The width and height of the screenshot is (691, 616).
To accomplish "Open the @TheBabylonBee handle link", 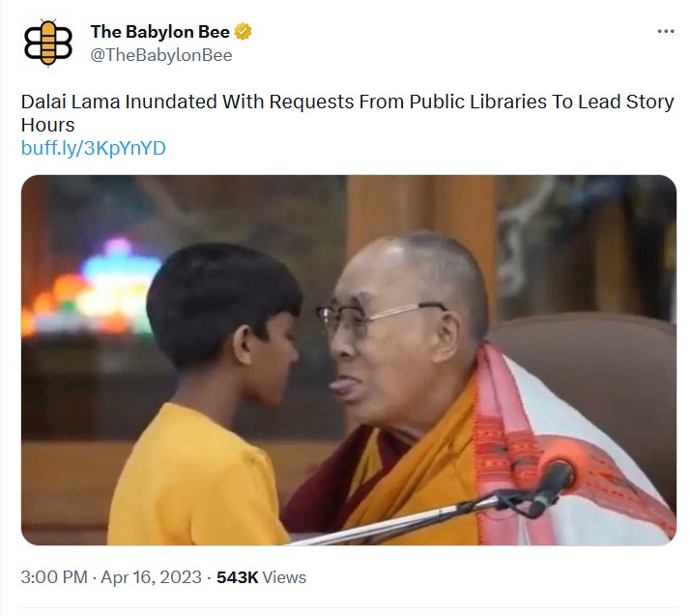I will coord(161,55).
